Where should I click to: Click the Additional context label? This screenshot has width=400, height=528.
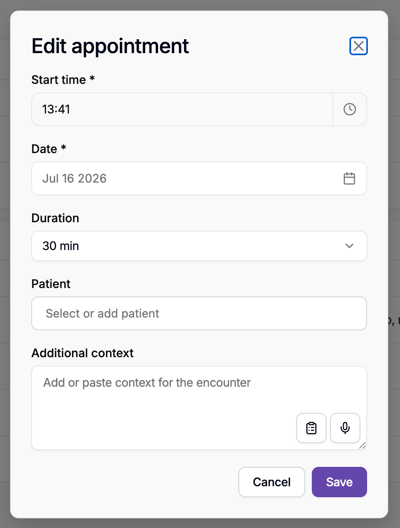[x=82, y=353]
